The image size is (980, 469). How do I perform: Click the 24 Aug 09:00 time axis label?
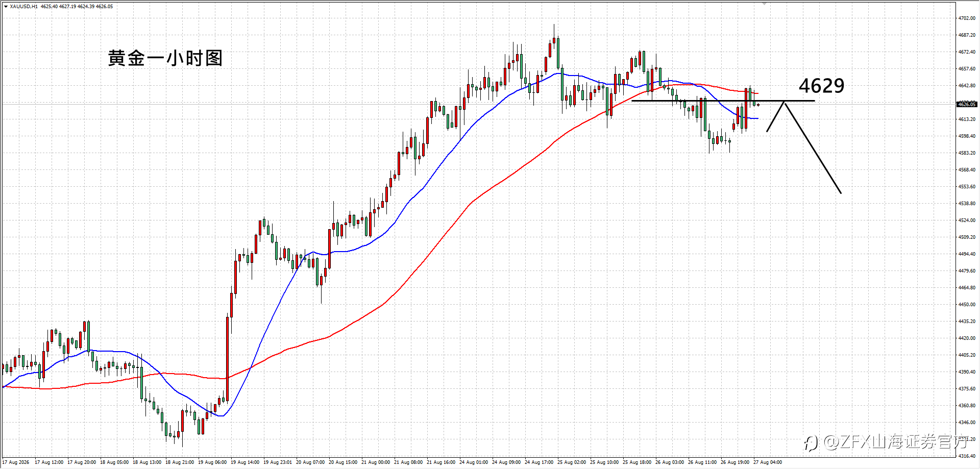[506, 462]
